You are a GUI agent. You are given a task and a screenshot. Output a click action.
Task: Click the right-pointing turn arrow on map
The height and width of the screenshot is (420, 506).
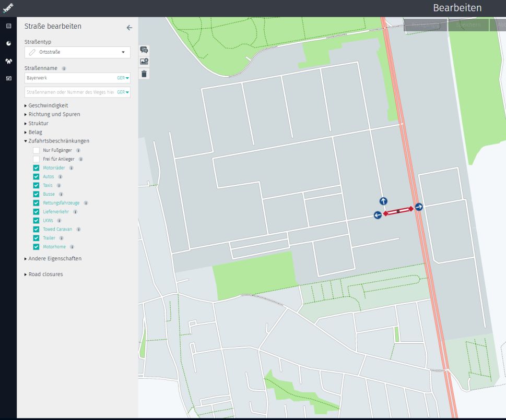pos(419,207)
